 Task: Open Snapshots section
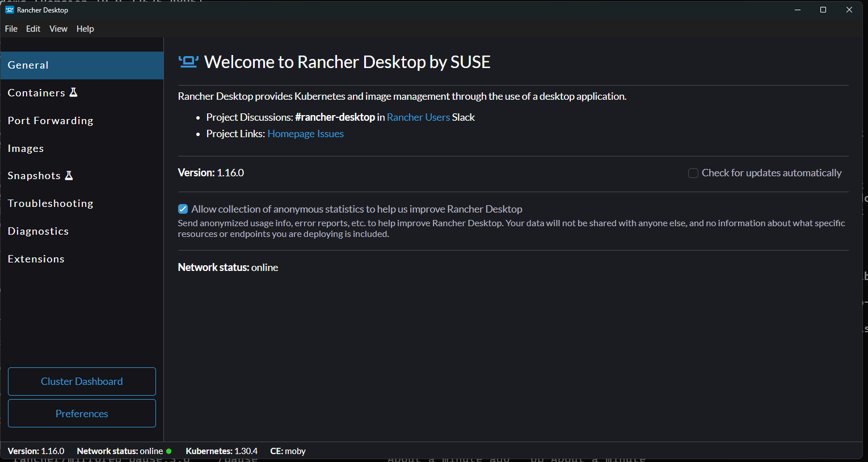pyautogui.click(x=82, y=176)
